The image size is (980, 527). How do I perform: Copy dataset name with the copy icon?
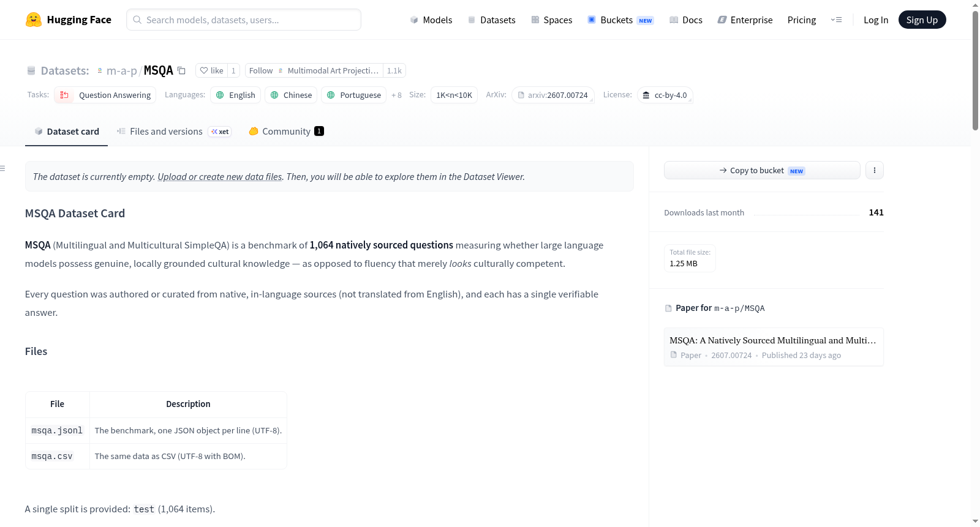pos(181,70)
